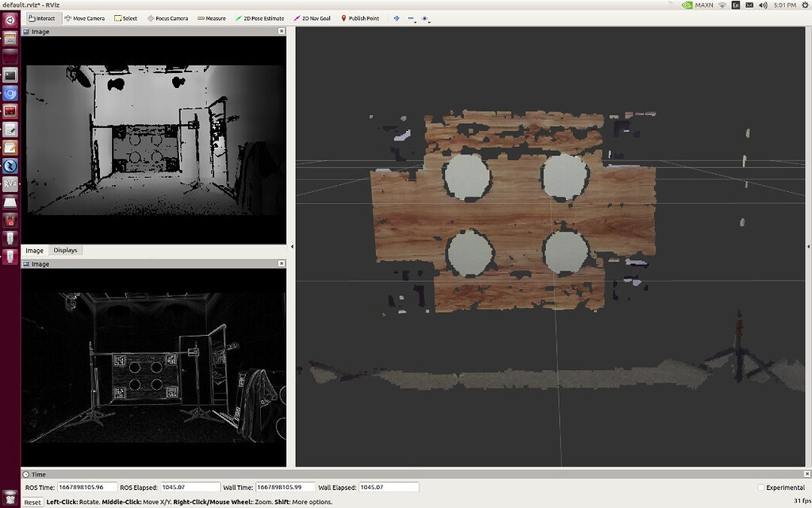Open the volume indicator menu
Viewport: 812px width, 508px height.
point(763,5)
